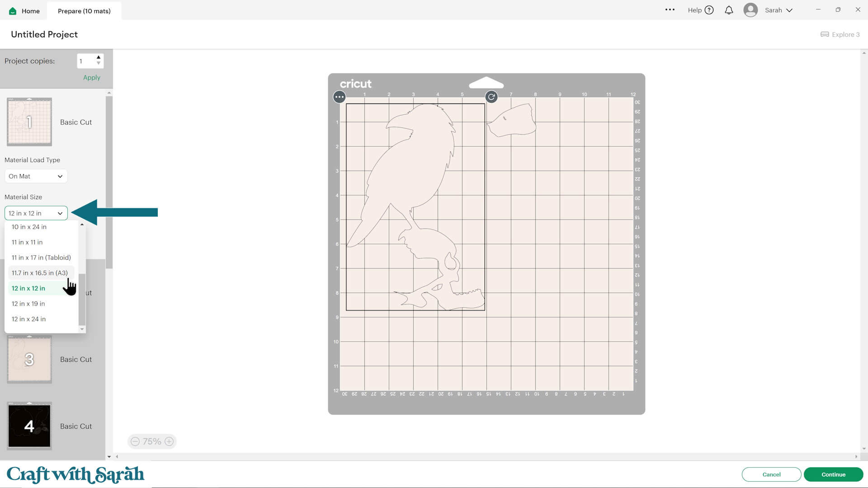Screen dimensions: 868x488
Task: Click Apply under project copies
Action: [x=91, y=77]
